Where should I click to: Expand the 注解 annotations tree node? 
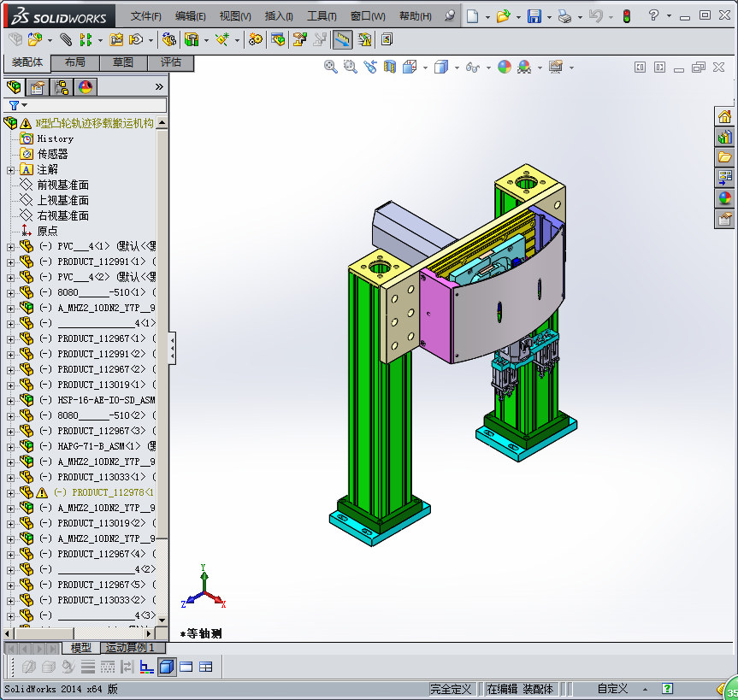[10, 170]
